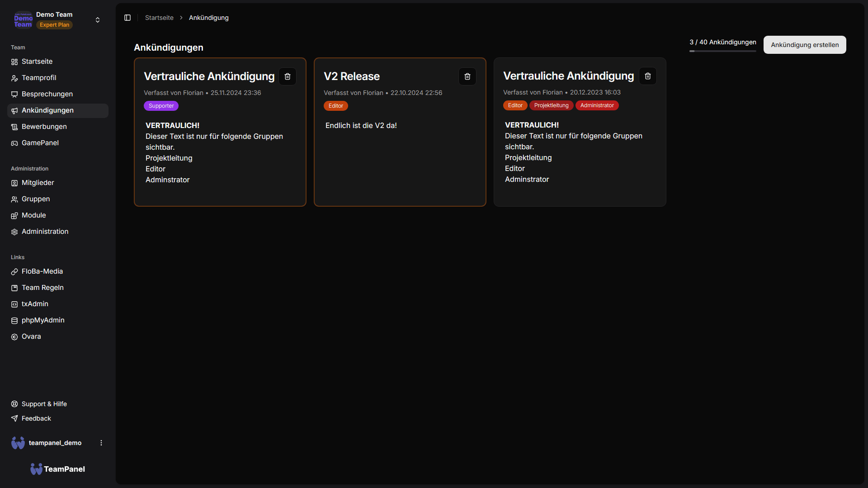Viewport: 868px width, 488px height.
Task: Click the red Administrator tag
Action: tap(597, 105)
